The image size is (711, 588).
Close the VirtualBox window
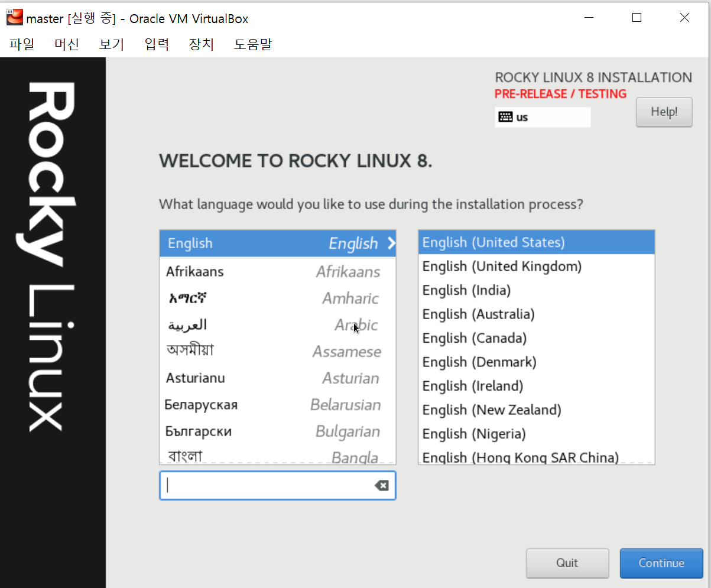point(684,18)
